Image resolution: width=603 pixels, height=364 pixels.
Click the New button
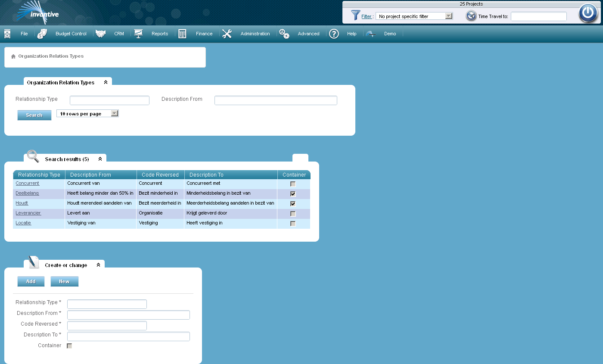64,281
